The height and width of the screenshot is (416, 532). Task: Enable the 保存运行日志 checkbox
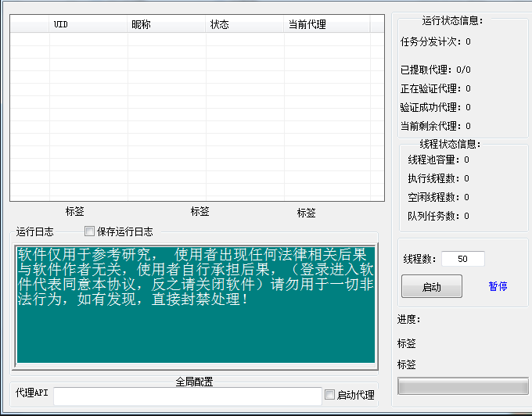pyautogui.click(x=89, y=231)
